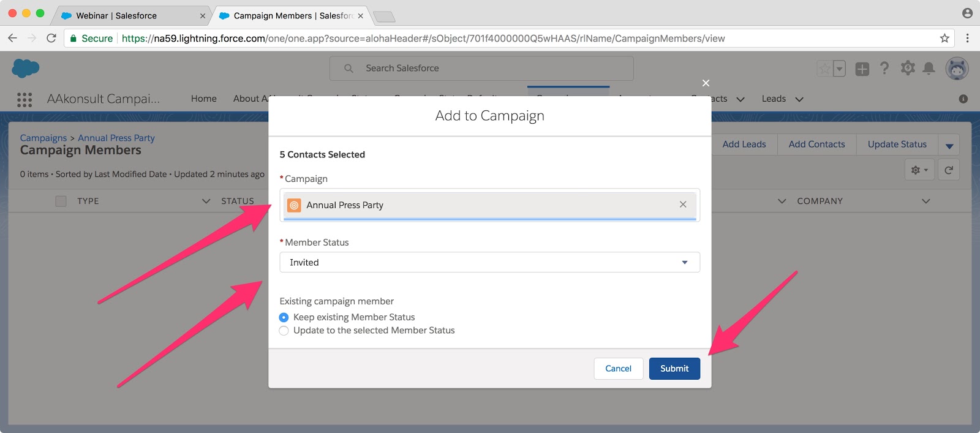Click Cancel button
Image resolution: width=980 pixels, height=433 pixels.
(618, 369)
